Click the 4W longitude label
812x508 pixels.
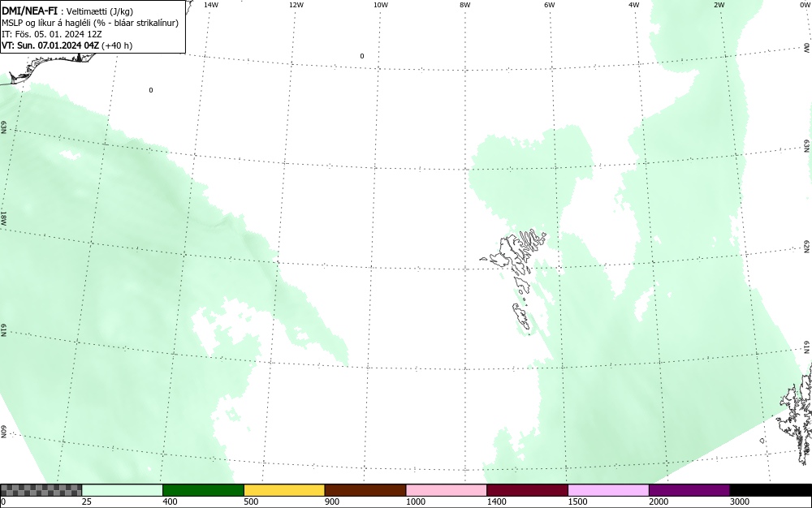634,5
